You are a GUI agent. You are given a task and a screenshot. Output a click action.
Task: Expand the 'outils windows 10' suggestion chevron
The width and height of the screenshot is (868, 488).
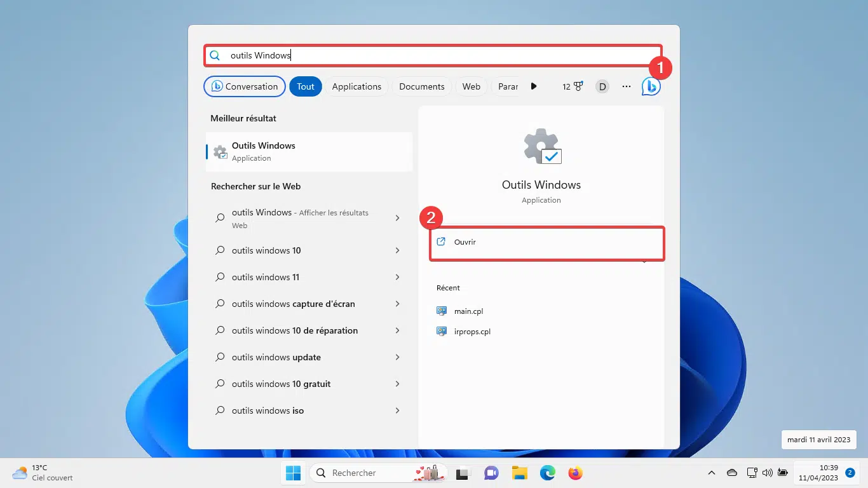(x=398, y=250)
